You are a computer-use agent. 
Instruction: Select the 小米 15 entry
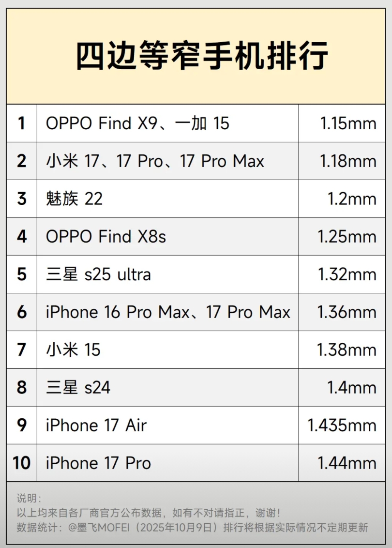73,350
